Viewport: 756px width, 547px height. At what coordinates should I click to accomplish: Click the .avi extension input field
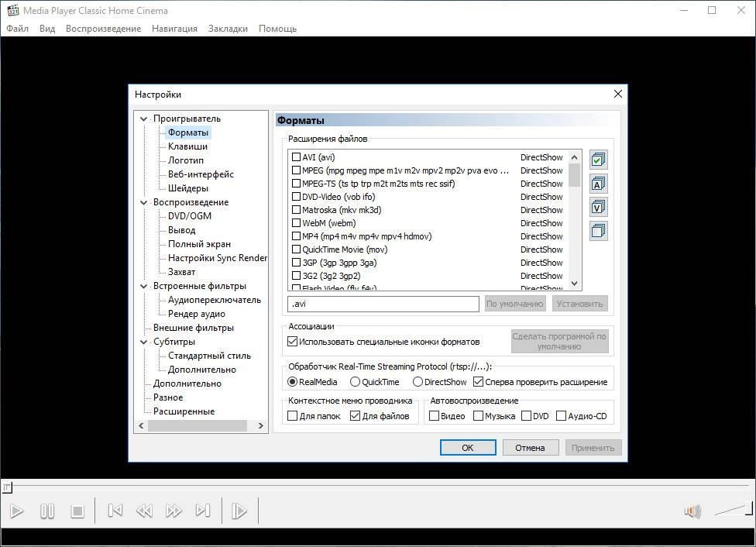(383, 304)
